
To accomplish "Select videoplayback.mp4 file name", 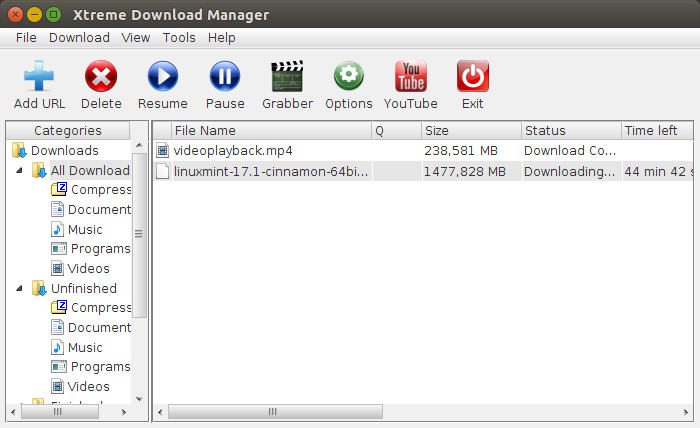I will [x=233, y=150].
